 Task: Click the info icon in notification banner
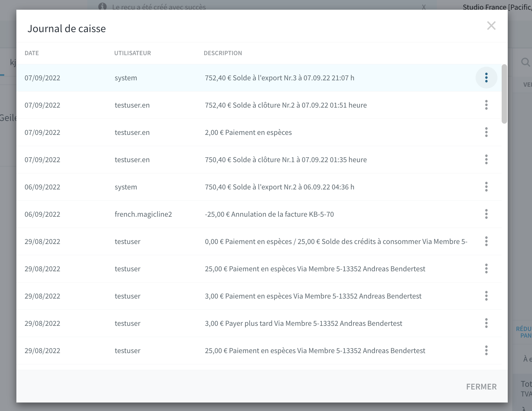pos(103,6)
